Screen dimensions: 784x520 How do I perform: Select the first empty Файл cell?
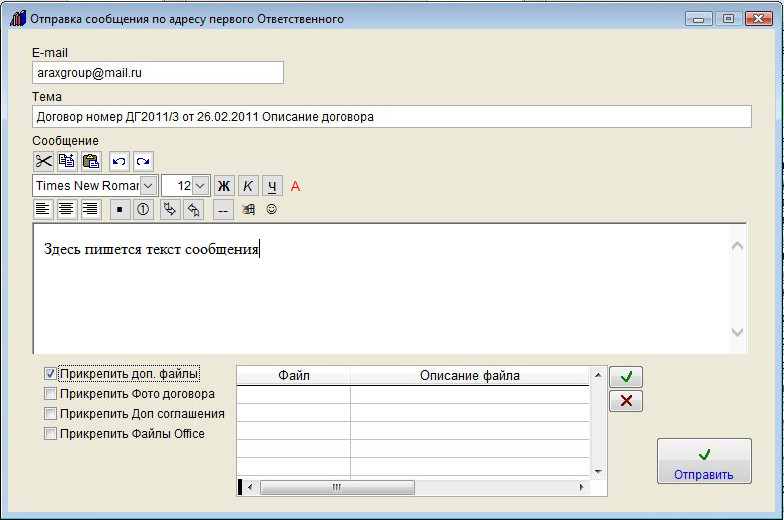pyautogui.click(x=294, y=394)
